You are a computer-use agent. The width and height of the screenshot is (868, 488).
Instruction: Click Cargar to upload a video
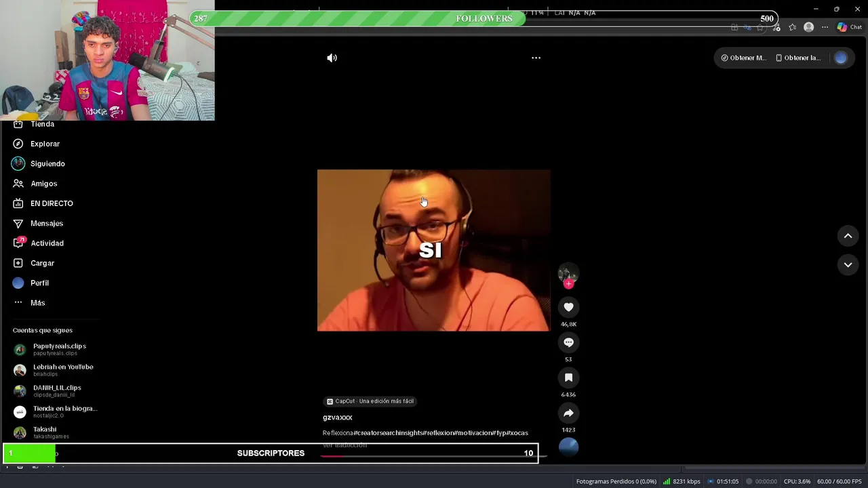(33, 263)
